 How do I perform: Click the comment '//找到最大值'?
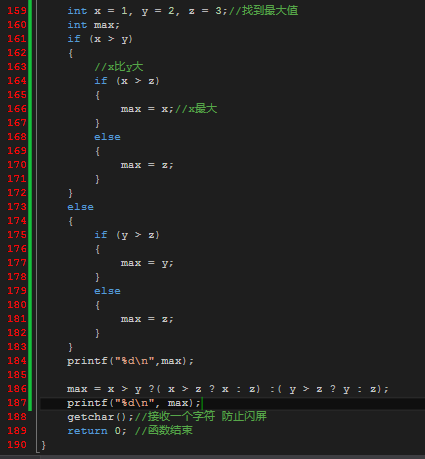pos(263,11)
